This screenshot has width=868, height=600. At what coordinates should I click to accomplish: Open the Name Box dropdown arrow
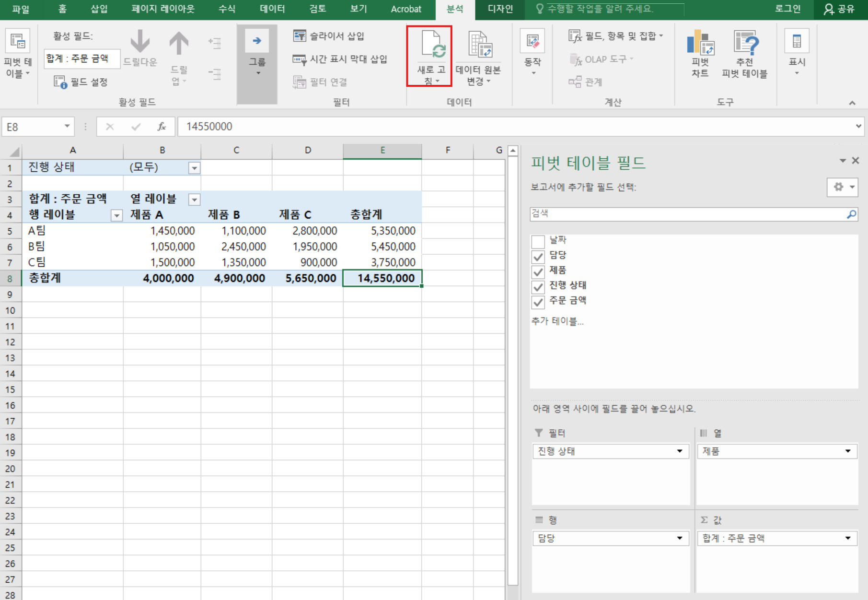(x=67, y=126)
